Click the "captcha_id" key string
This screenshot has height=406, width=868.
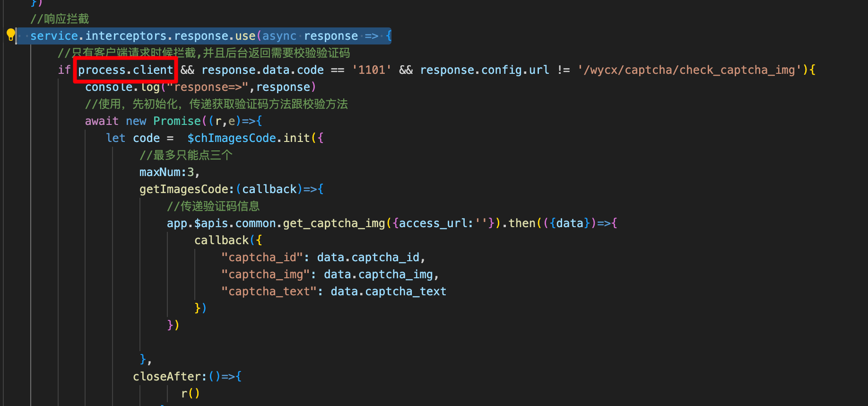(262, 257)
